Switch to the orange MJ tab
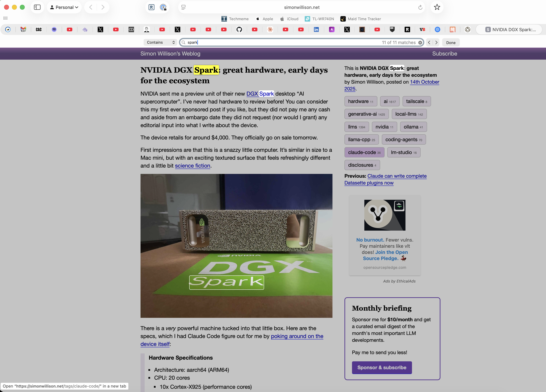 (453, 29)
